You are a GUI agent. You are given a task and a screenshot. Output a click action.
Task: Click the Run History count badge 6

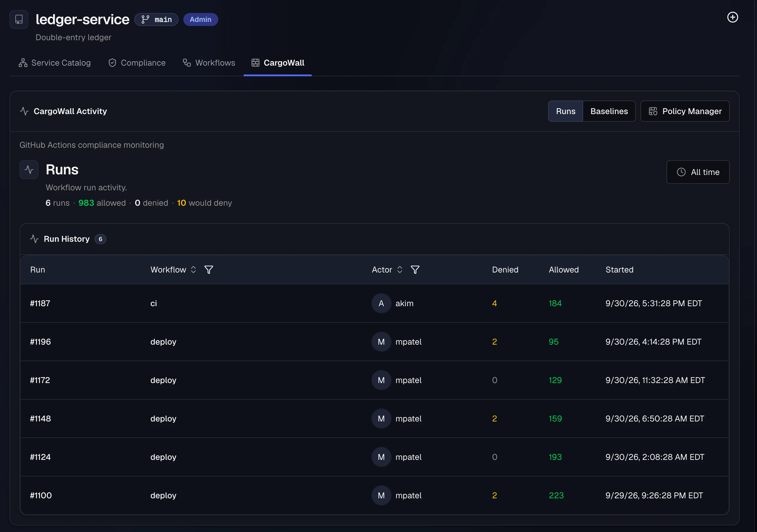101,239
